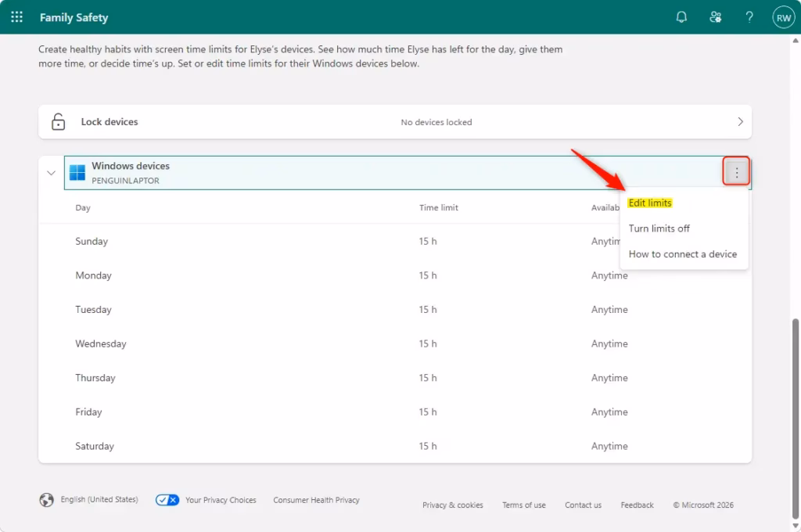
Task: Select How to connect a device
Action: click(x=682, y=254)
